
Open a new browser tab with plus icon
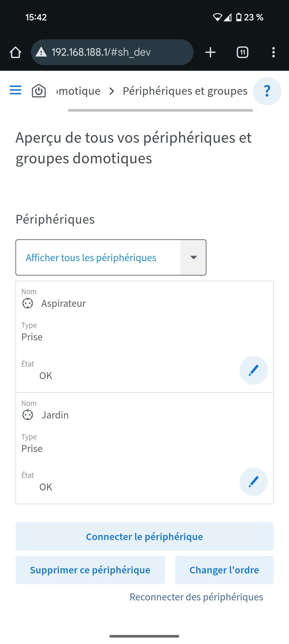tap(210, 52)
